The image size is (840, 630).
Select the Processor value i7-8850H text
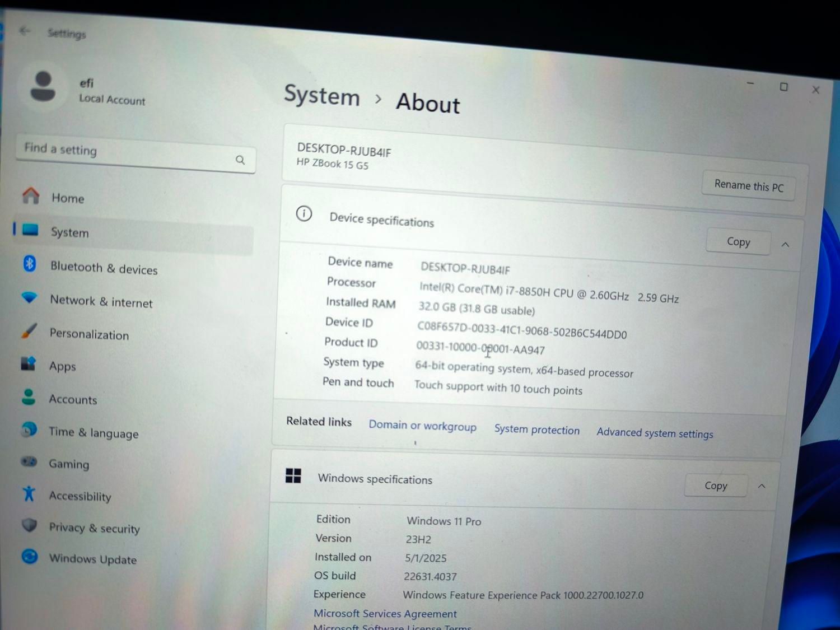[549, 293]
